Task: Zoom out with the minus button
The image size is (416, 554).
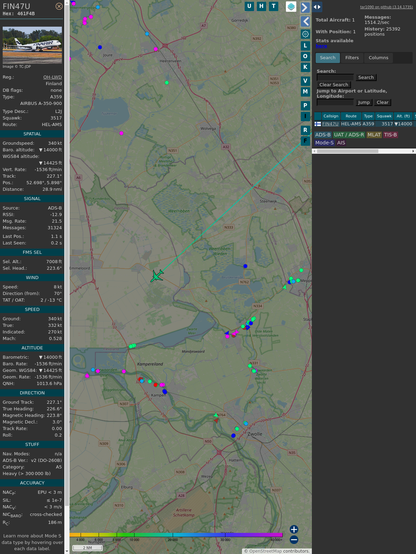Action: pos(294,540)
